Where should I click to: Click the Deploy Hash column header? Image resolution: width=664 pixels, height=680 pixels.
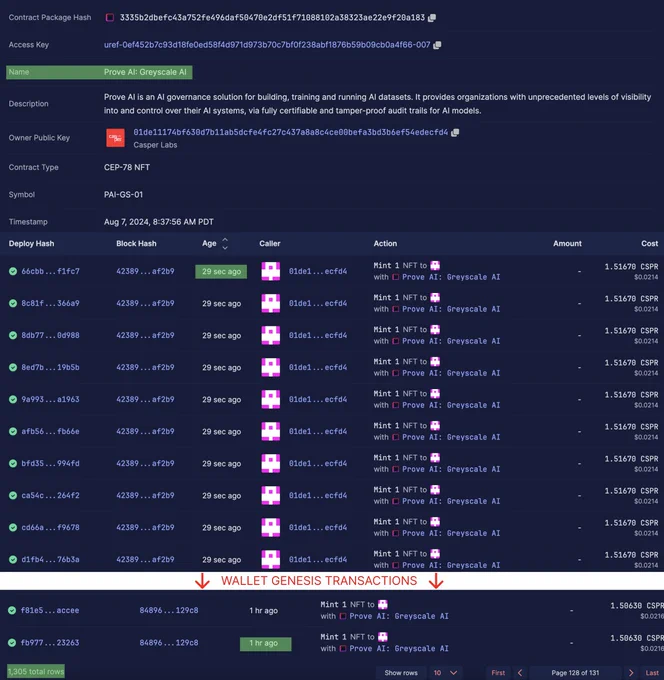click(x=31, y=243)
